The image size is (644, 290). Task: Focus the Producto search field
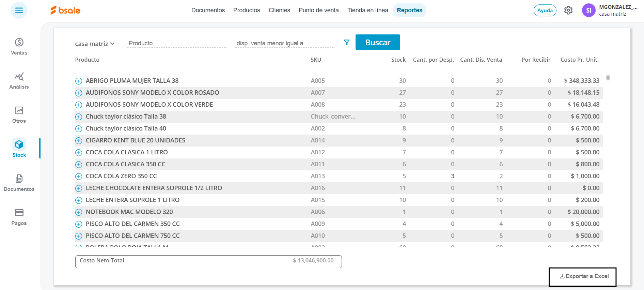(176, 43)
